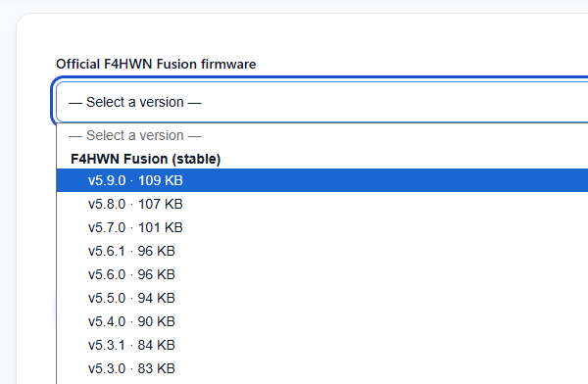The height and width of the screenshot is (384, 588).
Task: Choose the placeholder 'Select a version' option
Action: coord(322,135)
